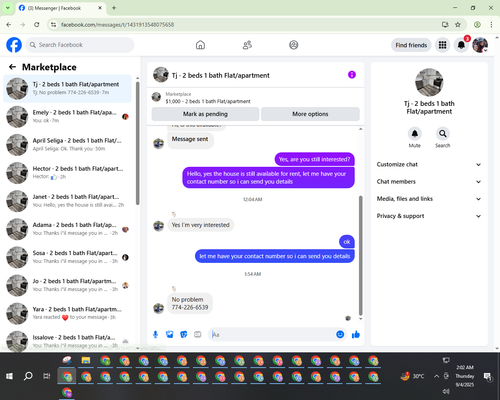The height and width of the screenshot is (400, 500).
Task: Open Jo conversation in the chat list
Action: click(x=67, y=285)
